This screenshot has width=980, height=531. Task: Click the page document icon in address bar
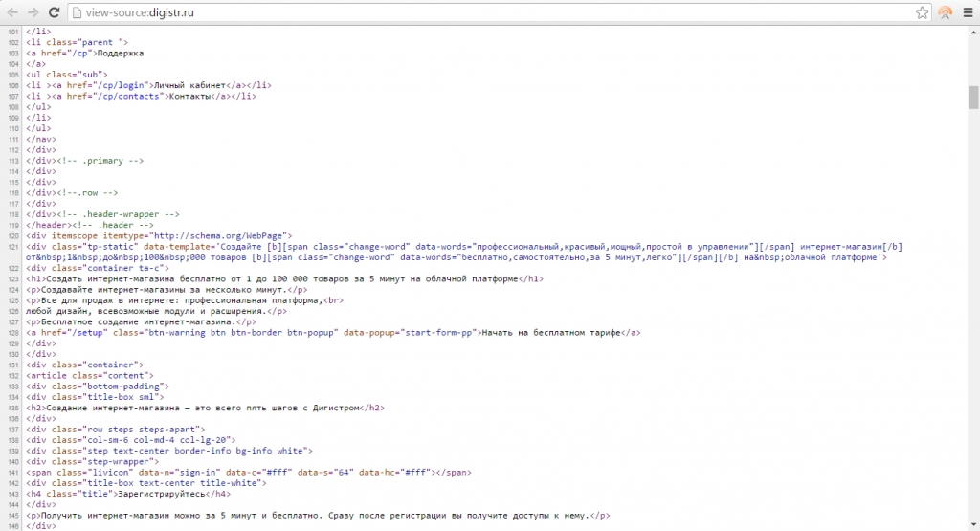(x=77, y=12)
